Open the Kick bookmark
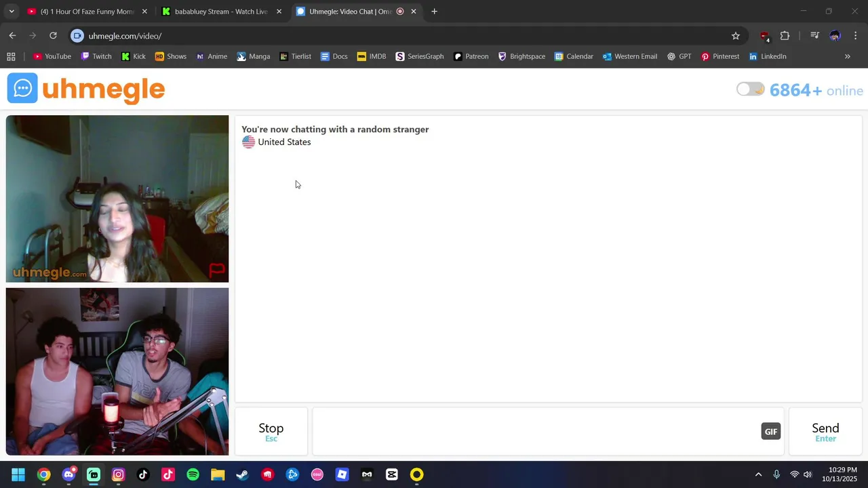The image size is (868, 488). [134, 56]
